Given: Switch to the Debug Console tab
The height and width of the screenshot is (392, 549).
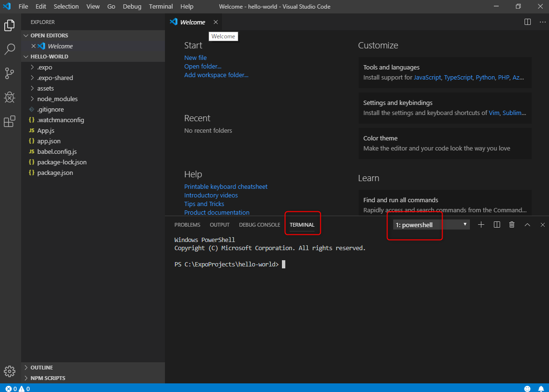Looking at the screenshot, I should tap(259, 225).
